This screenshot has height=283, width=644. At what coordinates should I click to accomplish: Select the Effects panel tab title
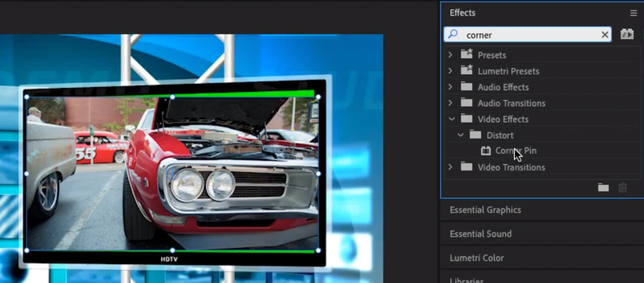tap(463, 13)
